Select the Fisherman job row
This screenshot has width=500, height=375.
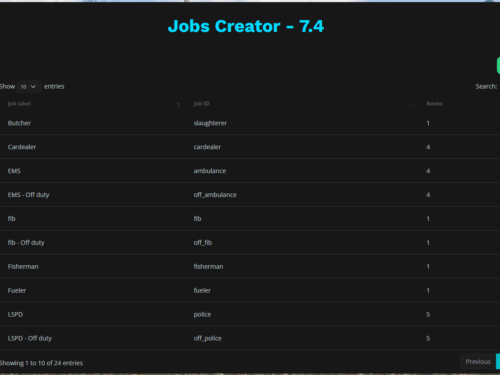tap(250, 267)
